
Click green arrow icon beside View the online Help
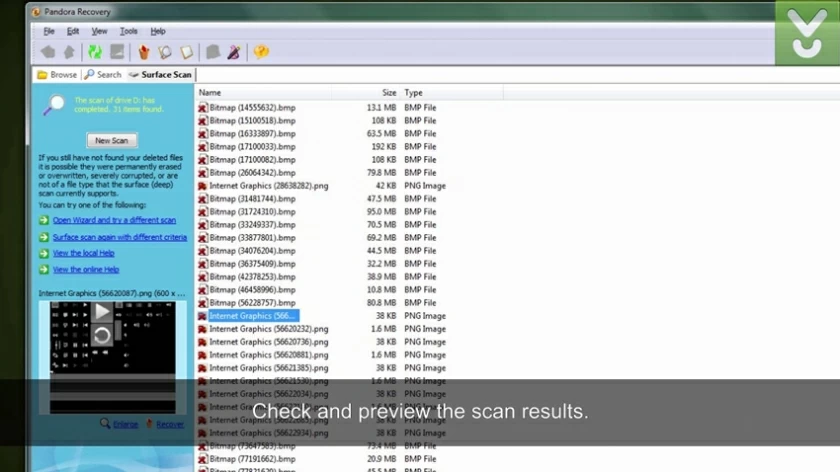tap(44, 269)
